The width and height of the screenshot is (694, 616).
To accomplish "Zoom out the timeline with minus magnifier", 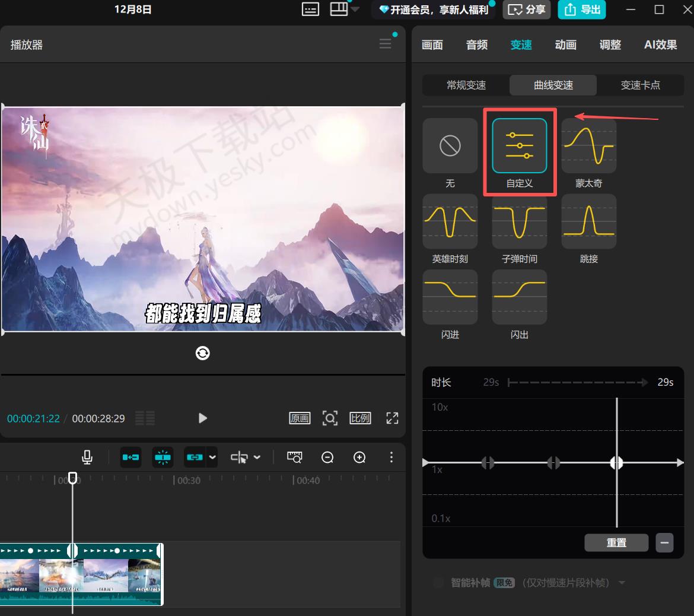I will point(327,457).
